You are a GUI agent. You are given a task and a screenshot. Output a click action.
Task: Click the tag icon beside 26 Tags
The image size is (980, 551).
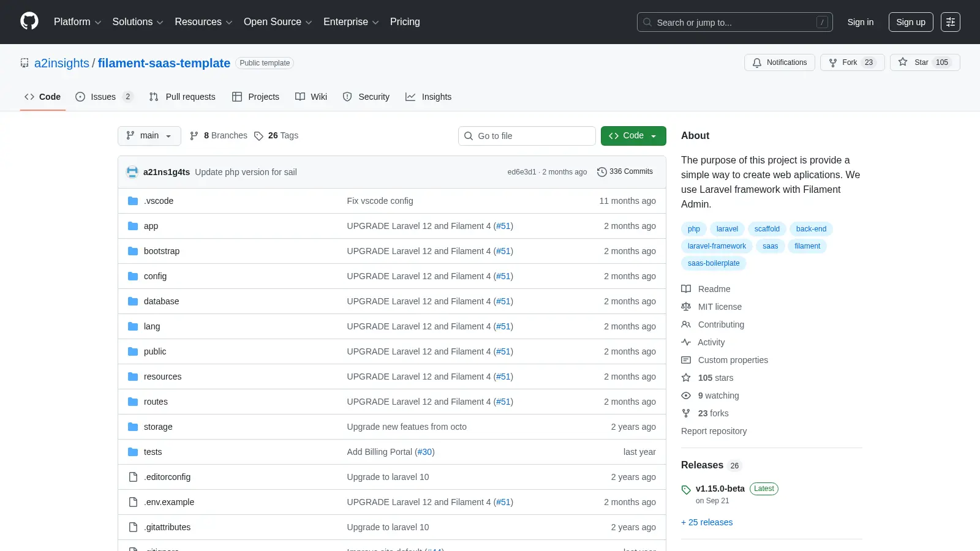[258, 136]
